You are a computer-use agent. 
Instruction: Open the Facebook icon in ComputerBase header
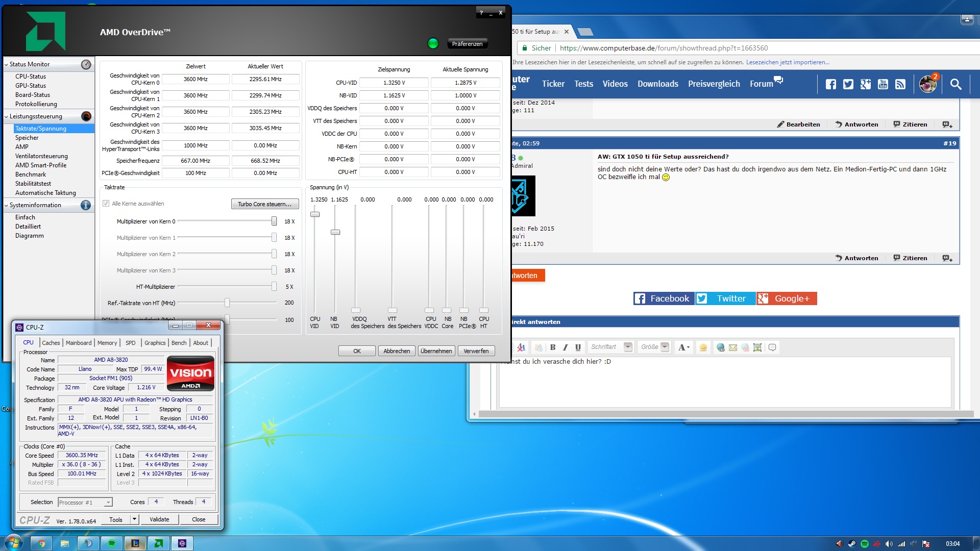pyautogui.click(x=831, y=84)
